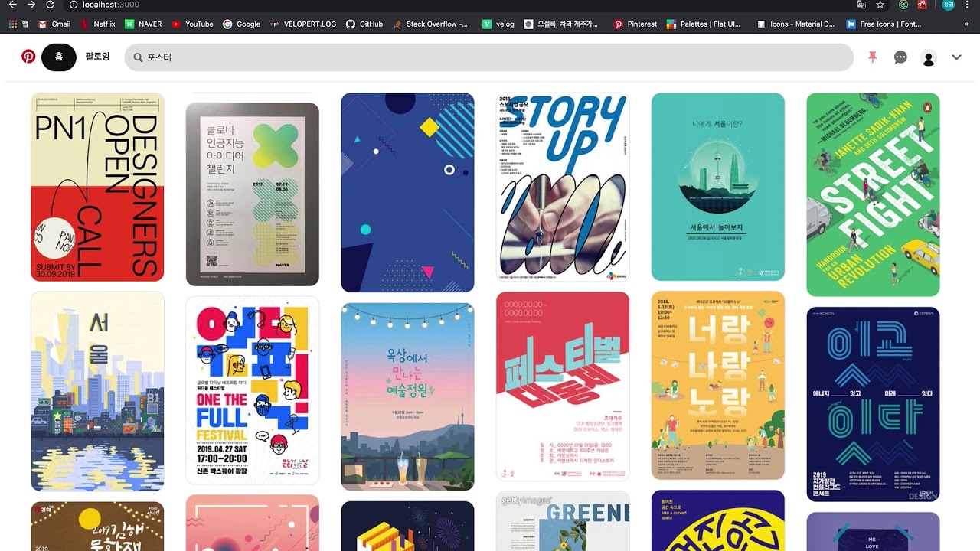Click the Pinterest logo icon
The width and height of the screenshot is (980, 551).
pyautogui.click(x=28, y=57)
